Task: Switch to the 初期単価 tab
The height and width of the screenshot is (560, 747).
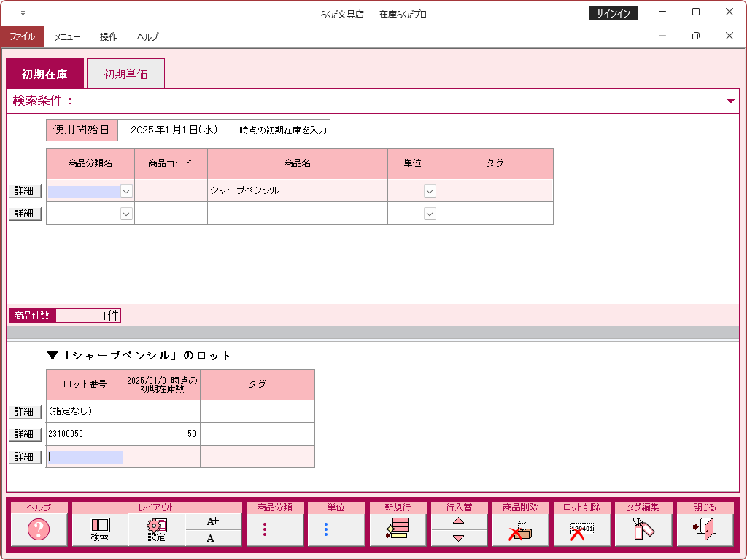Action: (x=125, y=74)
